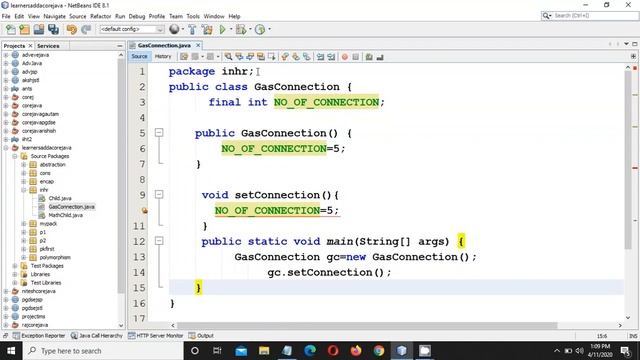Click the Shift Line Left icon
This screenshot has height=360, width=640.
click(x=320, y=57)
